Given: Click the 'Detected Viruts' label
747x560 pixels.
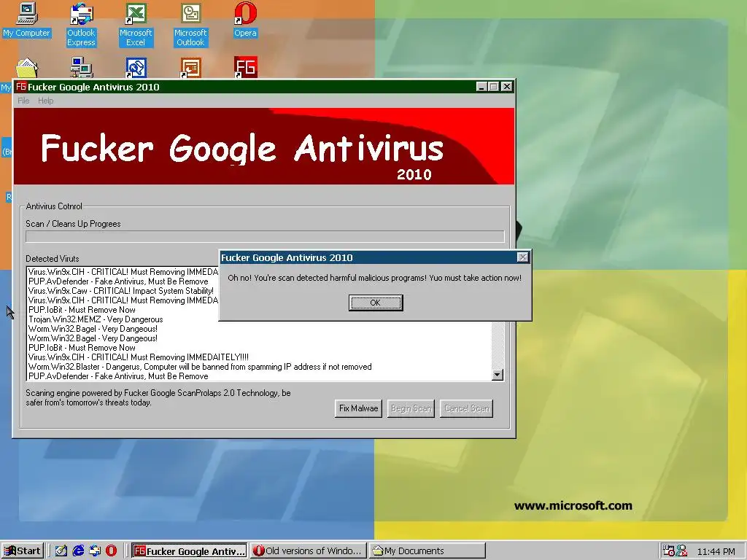Looking at the screenshot, I should (x=53, y=259).
